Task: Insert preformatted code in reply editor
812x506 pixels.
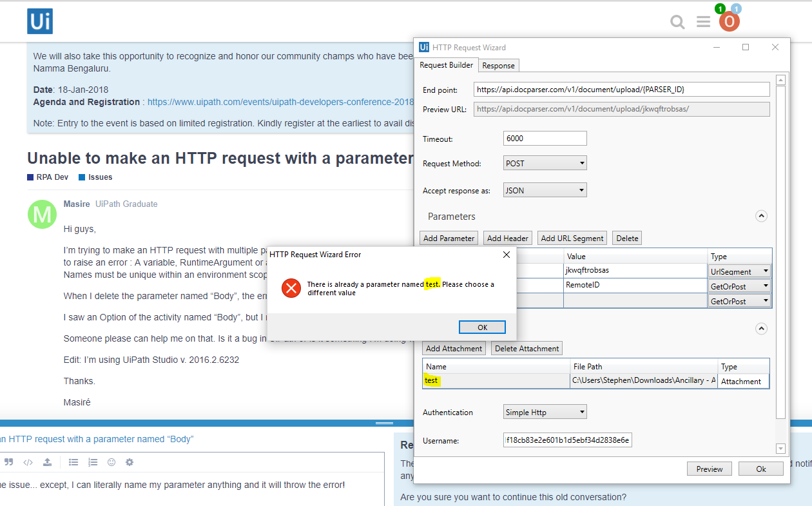Action: 28,462
